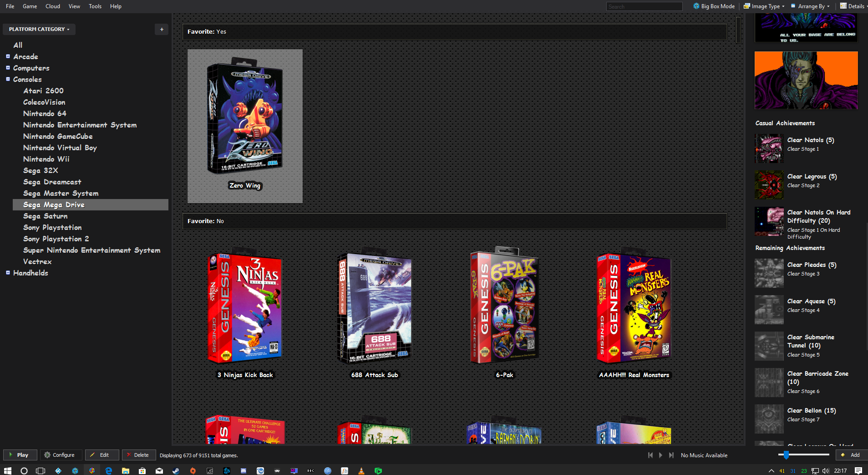Open the Clear Natols achievement icon
This screenshot has width=868, height=475.
(x=769, y=148)
